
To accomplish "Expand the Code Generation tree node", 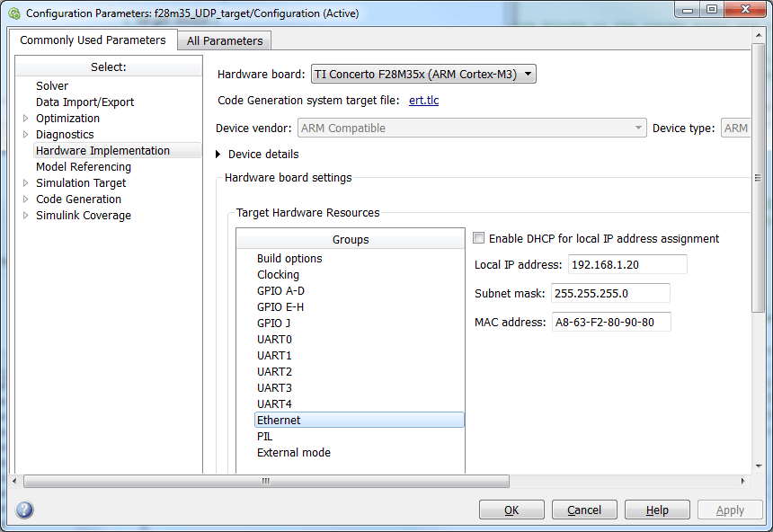I will click(x=26, y=199).
